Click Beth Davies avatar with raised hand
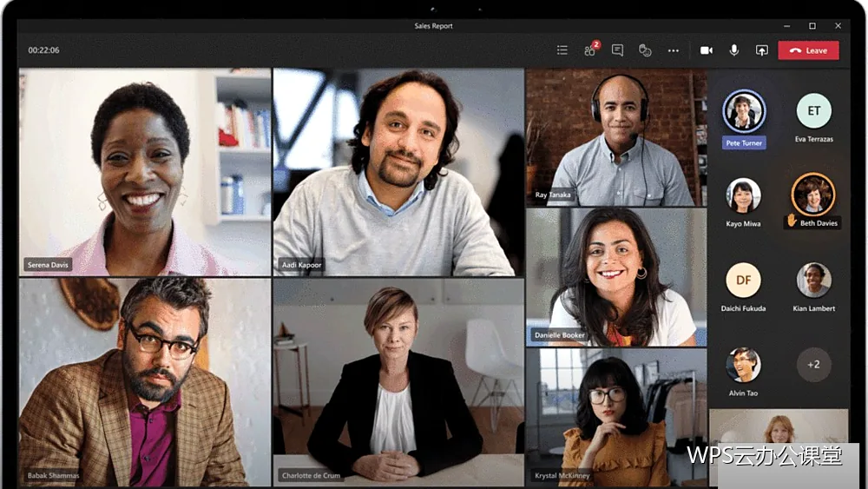Screen dimensions: 868x489 [813, 195]
